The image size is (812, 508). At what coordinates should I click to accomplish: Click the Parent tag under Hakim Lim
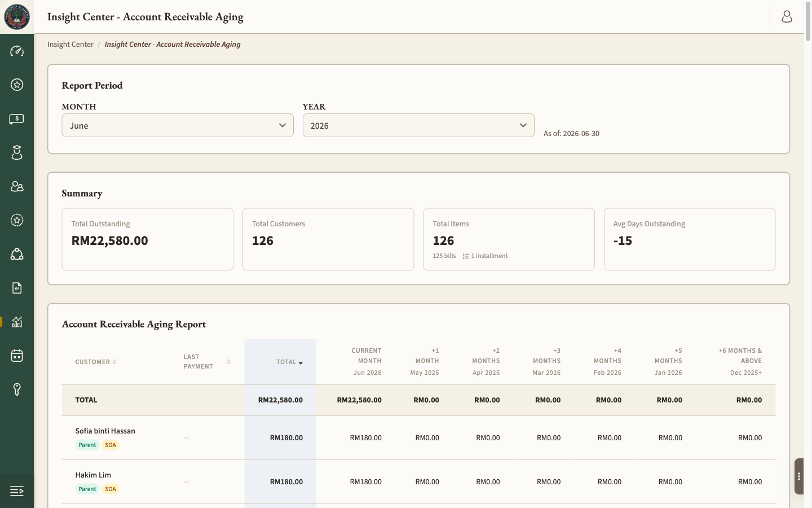click(87, 489)
